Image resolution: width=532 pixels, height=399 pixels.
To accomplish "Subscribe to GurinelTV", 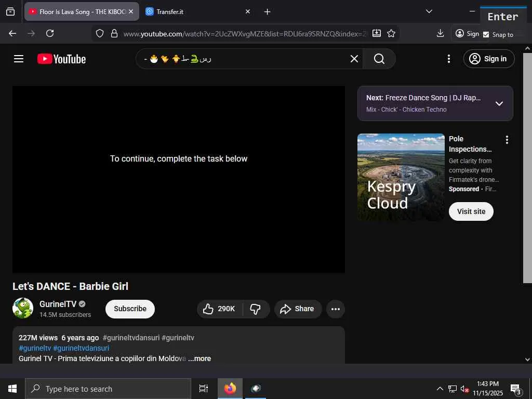I will click(130, 309).
